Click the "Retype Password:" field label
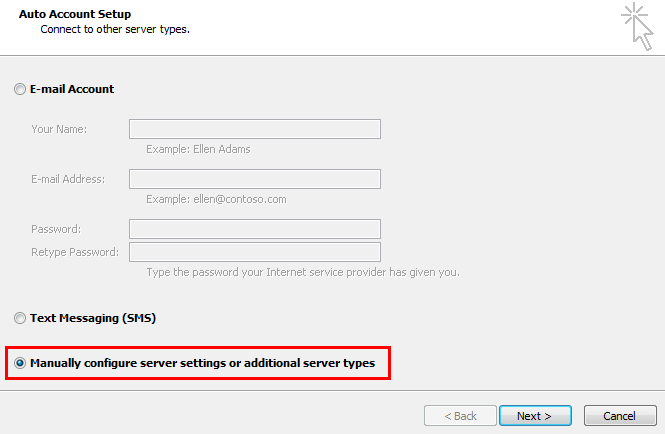 75,252
